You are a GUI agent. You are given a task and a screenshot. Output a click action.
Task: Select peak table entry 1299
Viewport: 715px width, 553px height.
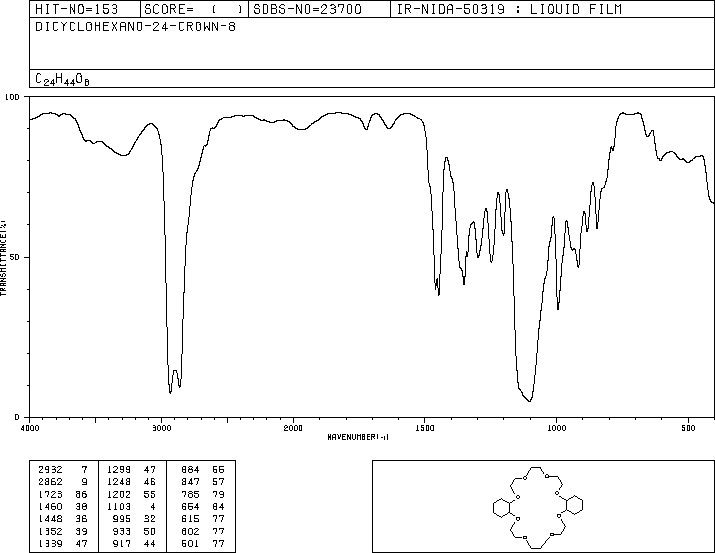point(119,470)
